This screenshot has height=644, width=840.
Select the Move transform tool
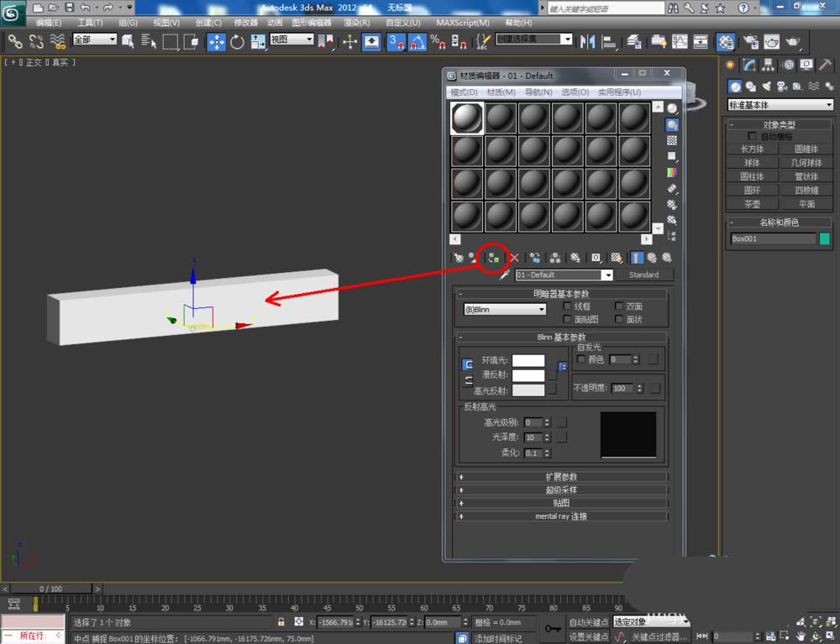(217, 42)
